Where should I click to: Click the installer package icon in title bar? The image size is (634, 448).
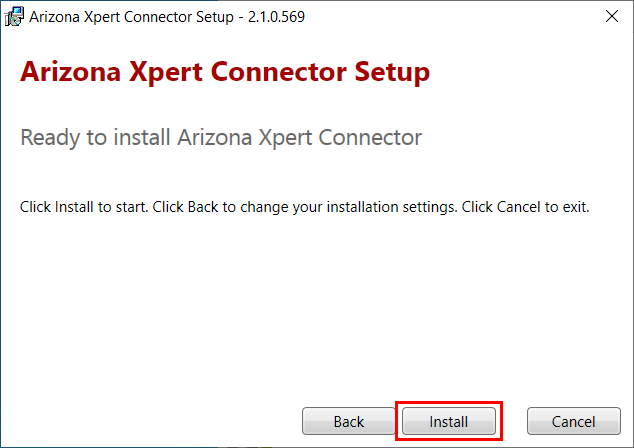coord(14,17)
